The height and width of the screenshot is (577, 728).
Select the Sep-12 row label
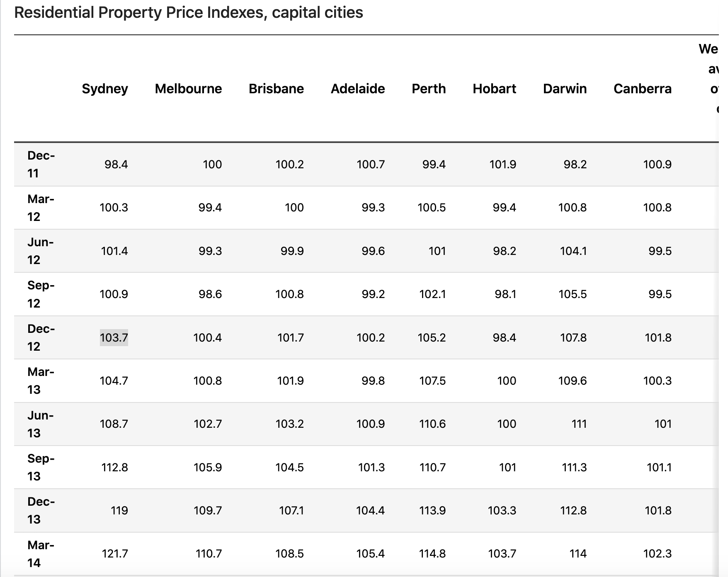(41, 294)
